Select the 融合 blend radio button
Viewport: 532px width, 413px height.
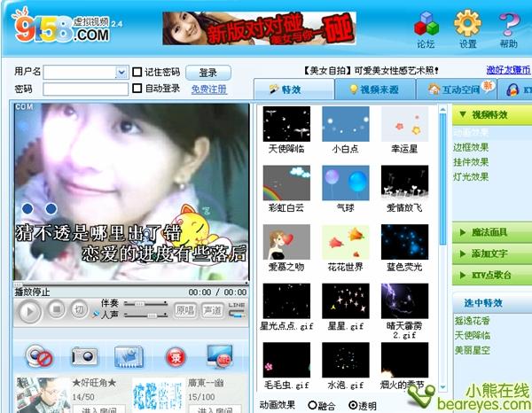312,405
